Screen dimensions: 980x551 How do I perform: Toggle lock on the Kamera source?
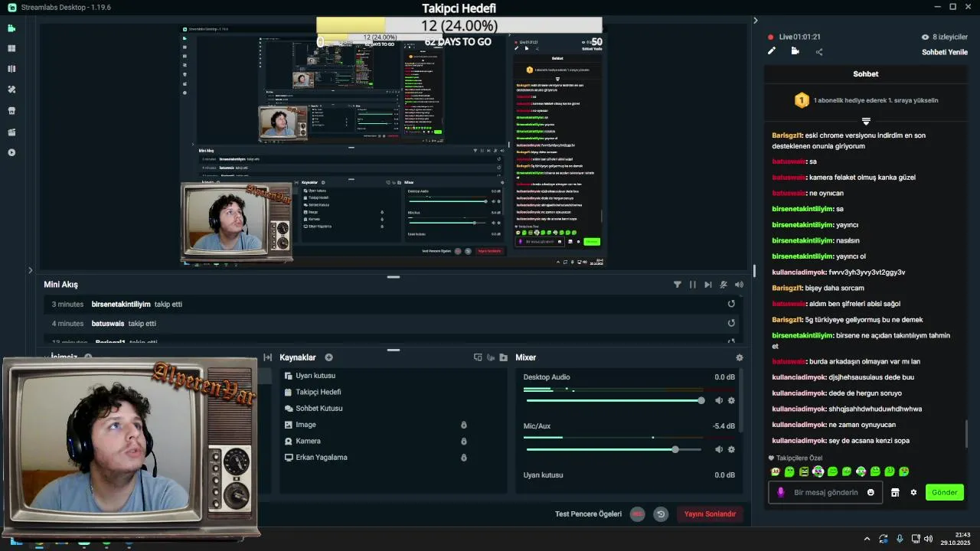463,441
